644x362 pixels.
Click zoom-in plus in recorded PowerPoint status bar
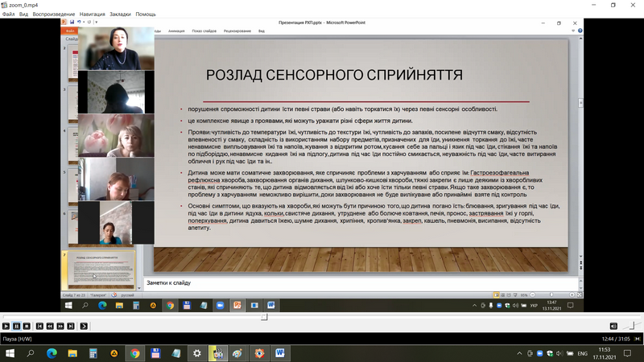click(x=572, y=295)
